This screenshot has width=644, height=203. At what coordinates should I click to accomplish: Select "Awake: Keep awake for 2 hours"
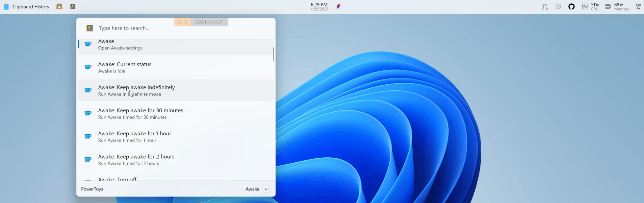[x=176, y=160]
